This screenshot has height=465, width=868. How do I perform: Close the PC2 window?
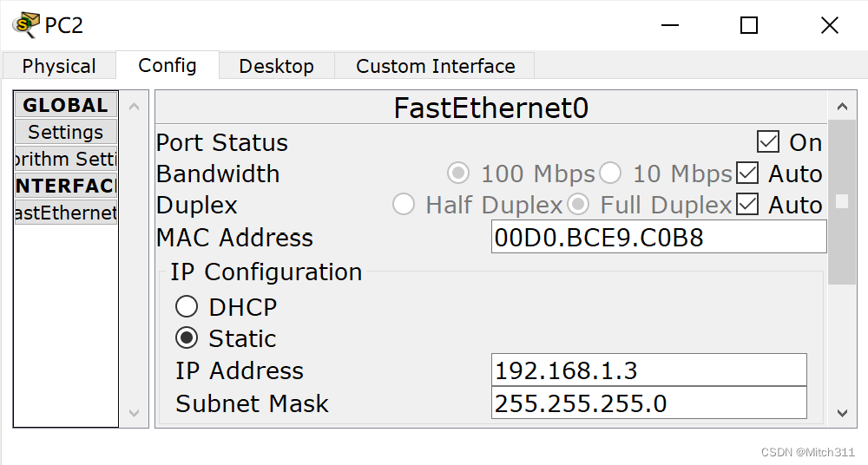[x=829, y=26]
